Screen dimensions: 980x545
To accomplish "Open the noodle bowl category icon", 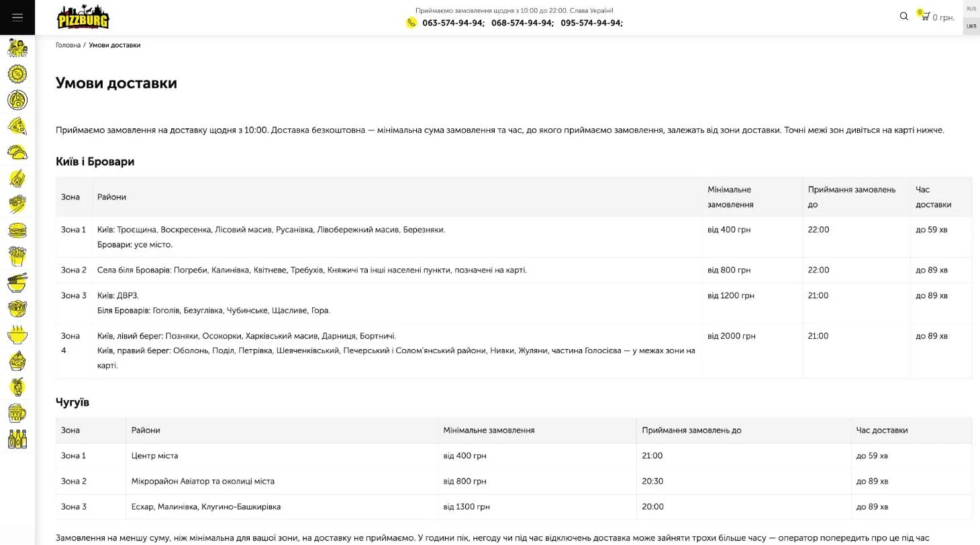I will coord(17,283).
